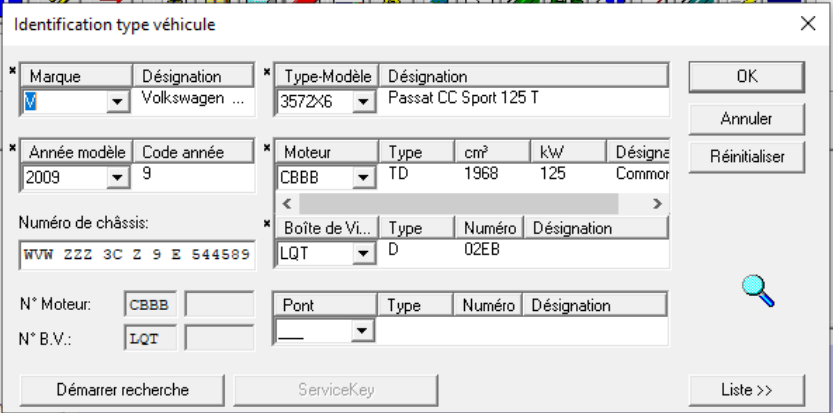Expand the Moteur dropdown showing CBBB
This screenshot has height=413, width=833.
click(363, 177)
